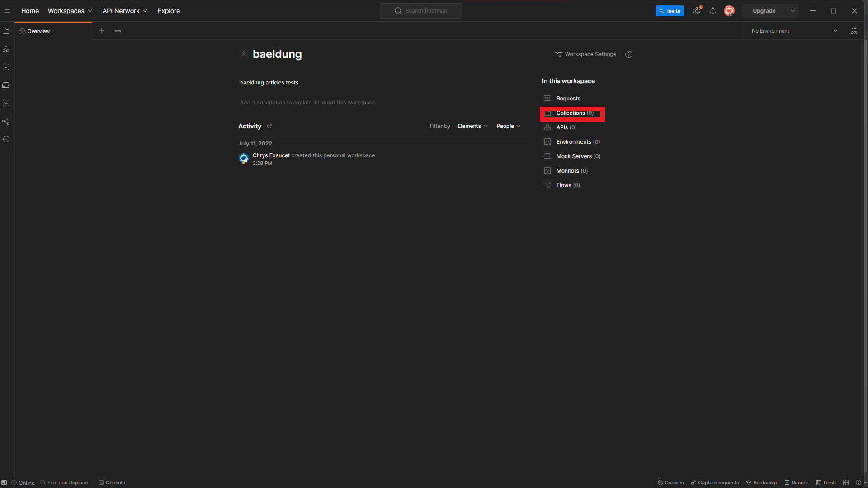
Task: Select the Home menu item
Action: click(30, 11)
